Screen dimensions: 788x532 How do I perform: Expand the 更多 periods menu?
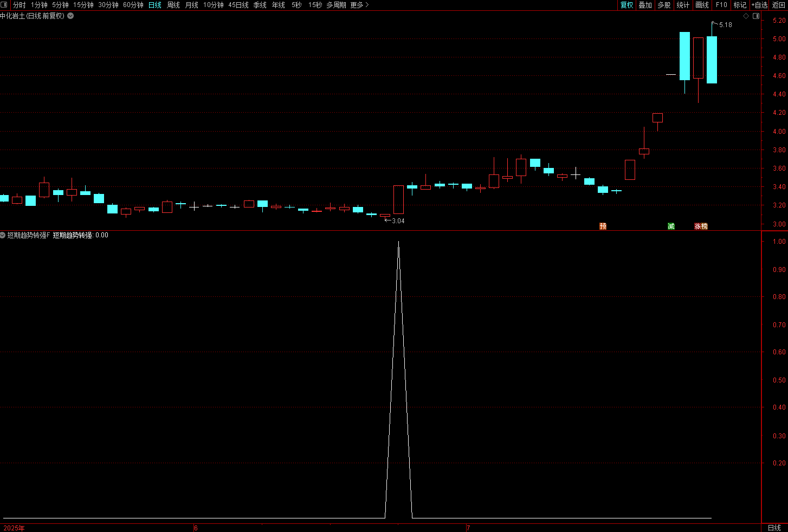tap(359, 5)
